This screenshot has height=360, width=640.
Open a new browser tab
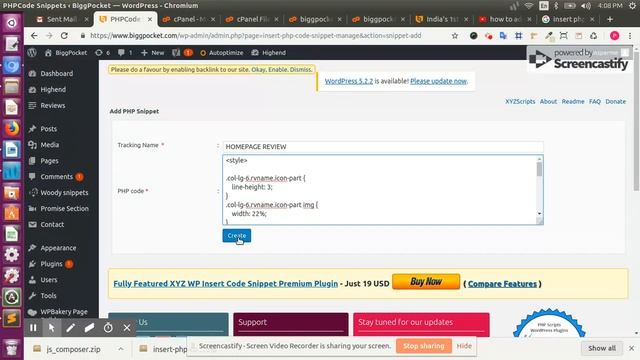click(x=610, y=19)
